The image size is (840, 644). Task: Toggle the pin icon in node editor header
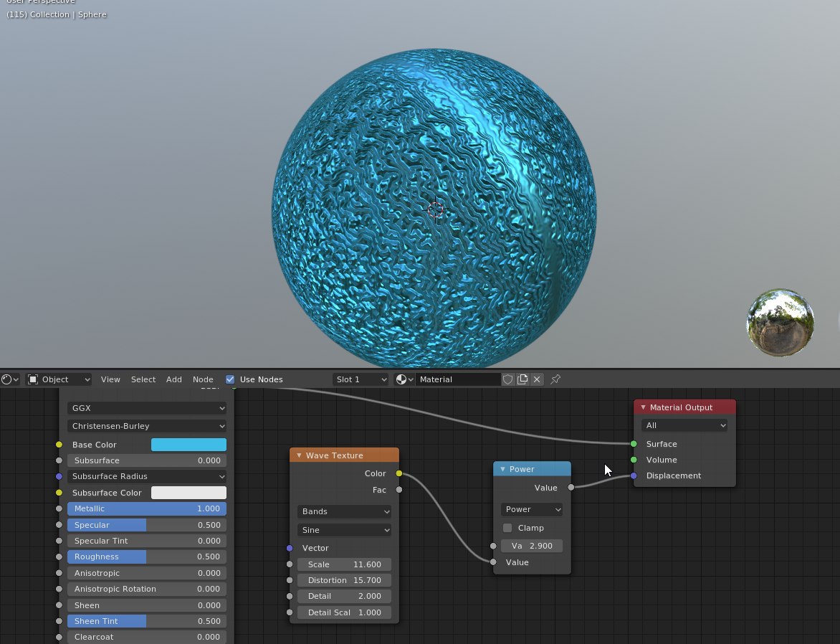point(555,379)
